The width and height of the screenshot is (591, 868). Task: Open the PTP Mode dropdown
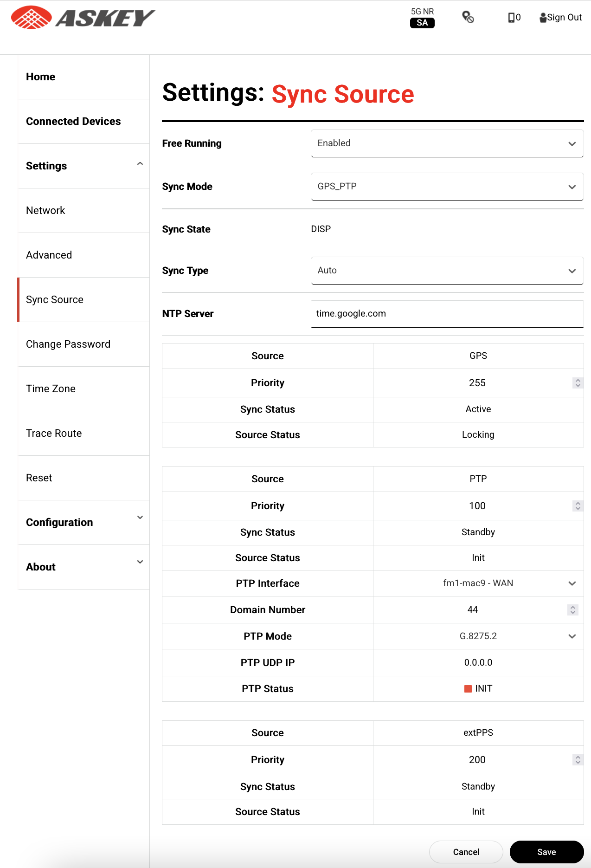(x=478, y=636)
